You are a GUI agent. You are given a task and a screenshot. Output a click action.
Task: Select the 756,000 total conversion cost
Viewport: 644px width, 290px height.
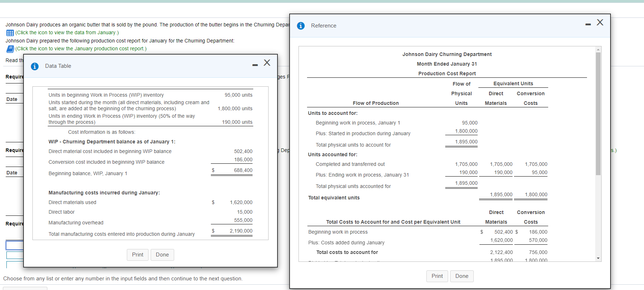538,252
